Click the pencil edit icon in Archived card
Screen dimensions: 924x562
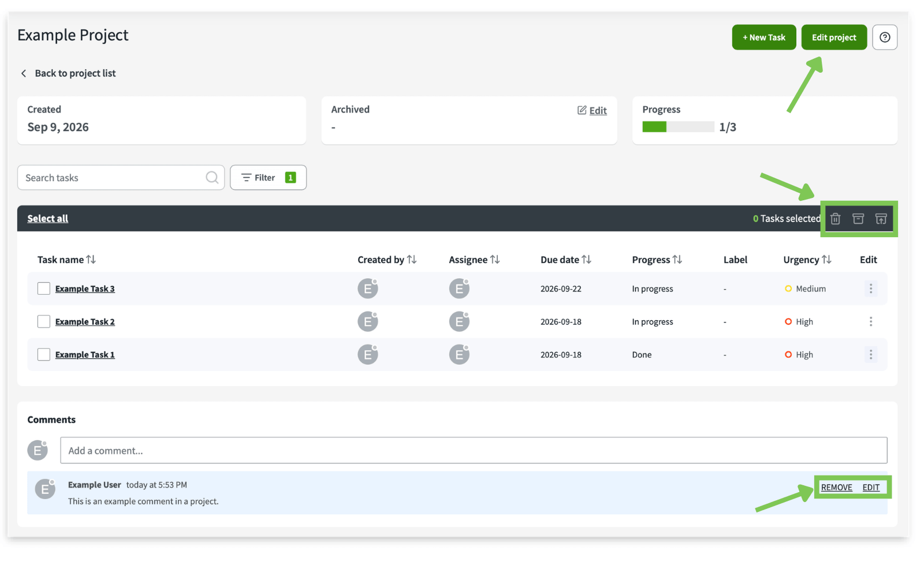[x=582, y=110]
